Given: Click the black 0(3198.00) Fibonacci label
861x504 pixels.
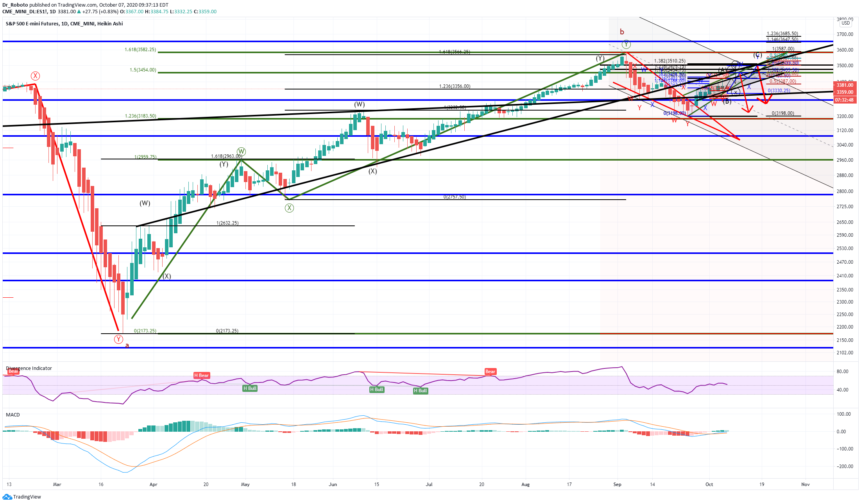Looking at the screenshot, I should pos(783,113).
